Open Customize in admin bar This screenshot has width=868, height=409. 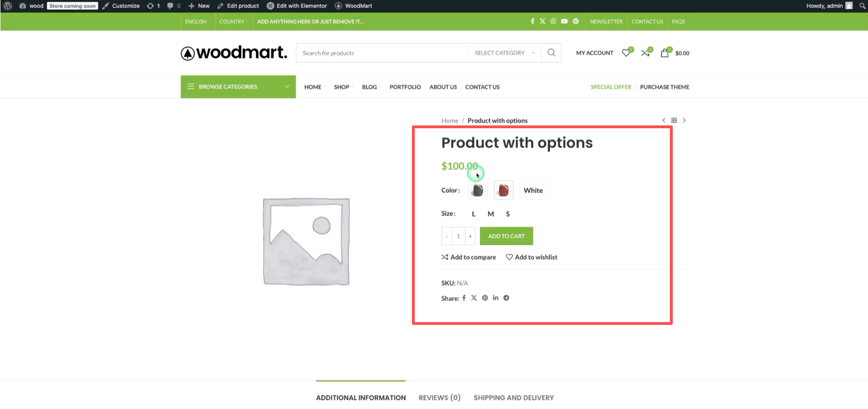[x=121, y=6]
